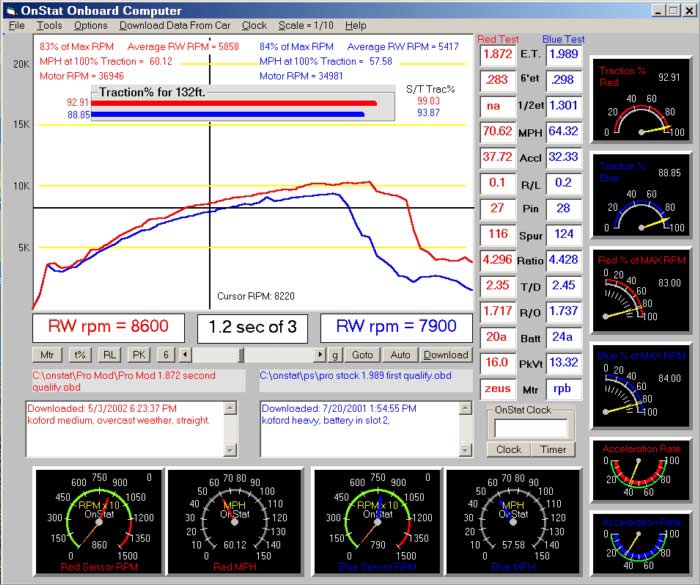
Task: Click the time scrollbar left arrow
Action: (x=185, y=355)
